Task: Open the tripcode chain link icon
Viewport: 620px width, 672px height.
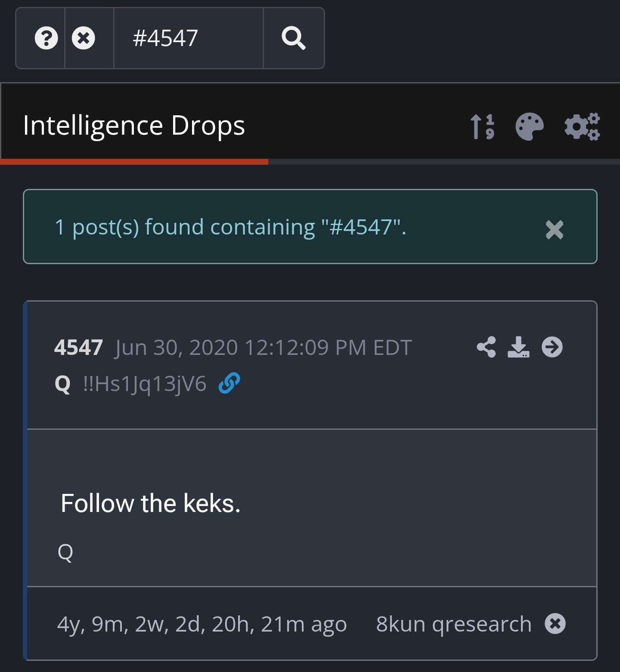Action: pyautogui.click(x=229, y=383)
